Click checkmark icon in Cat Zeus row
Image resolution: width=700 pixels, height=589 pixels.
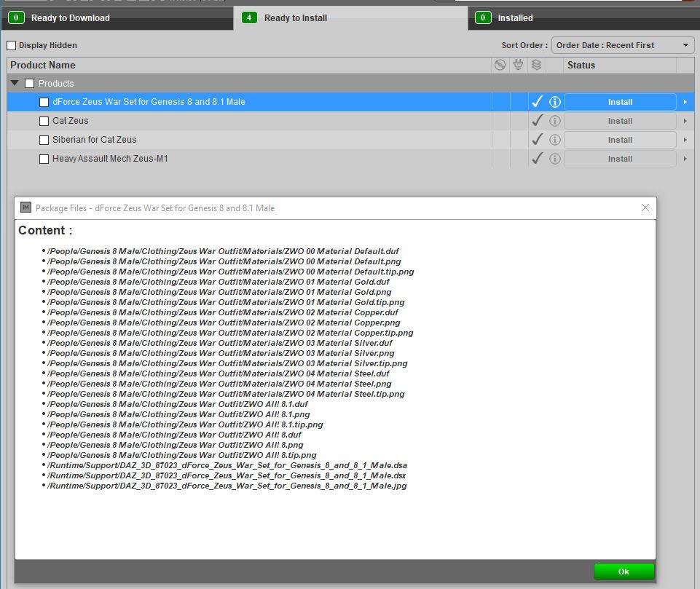click(x=538, y=120)
